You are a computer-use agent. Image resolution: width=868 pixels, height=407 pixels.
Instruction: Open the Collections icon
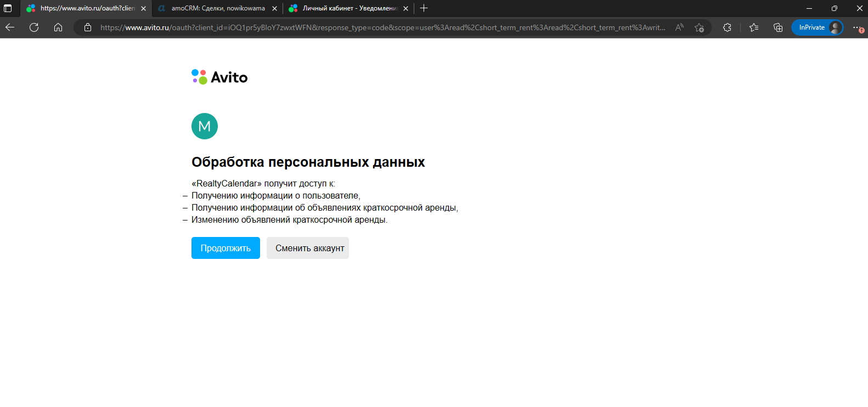coord(778,27)
